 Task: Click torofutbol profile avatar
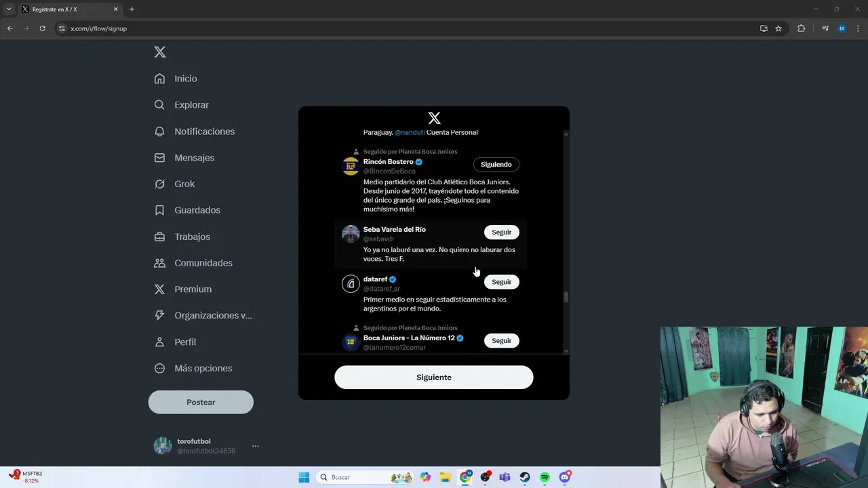[163, 446]
